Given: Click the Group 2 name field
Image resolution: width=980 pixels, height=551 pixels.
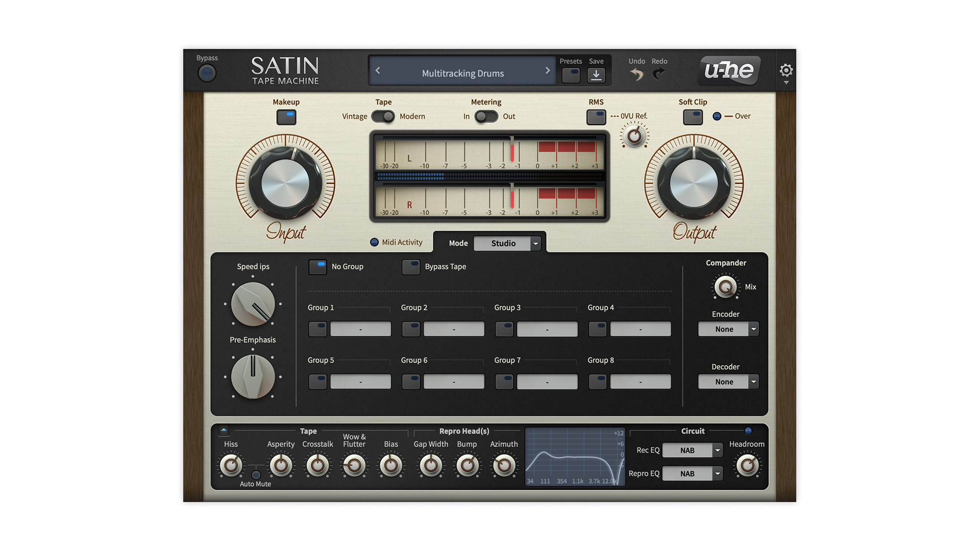Looking at the screenshot, I should point(454,329).
